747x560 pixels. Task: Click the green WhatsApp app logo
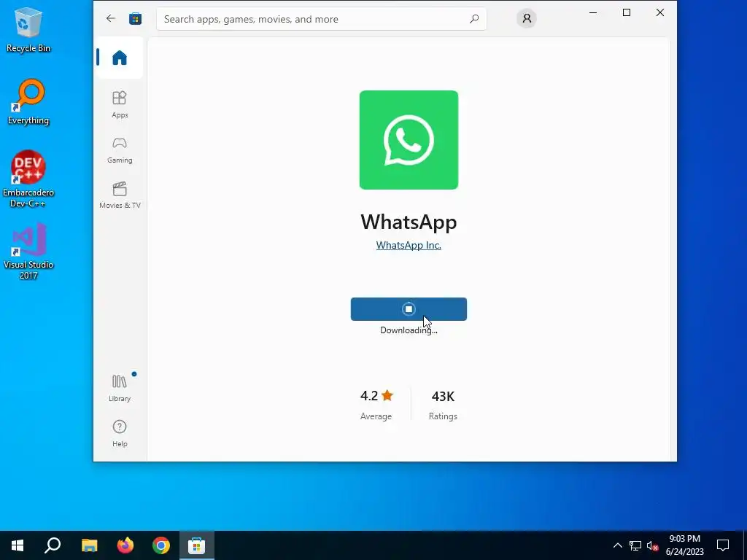[409, 140]
